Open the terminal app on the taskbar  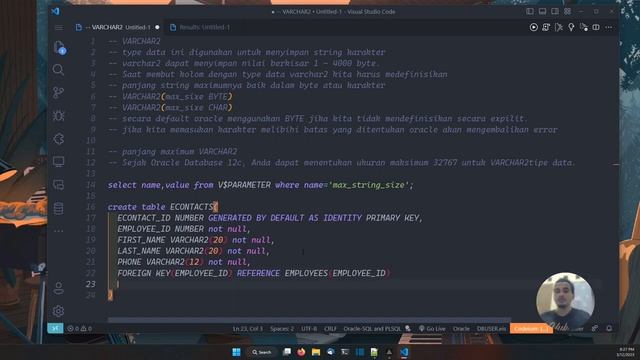pos(345,352)
